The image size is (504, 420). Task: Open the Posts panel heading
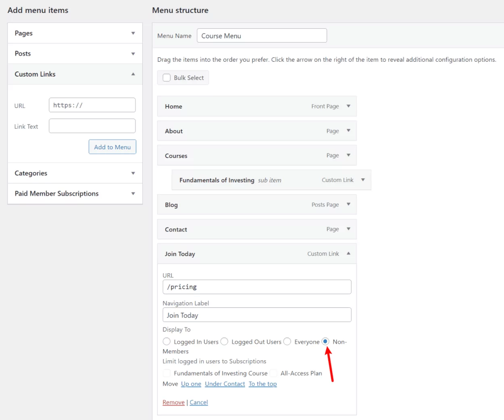pyautogui.click(x=23, y=54)
